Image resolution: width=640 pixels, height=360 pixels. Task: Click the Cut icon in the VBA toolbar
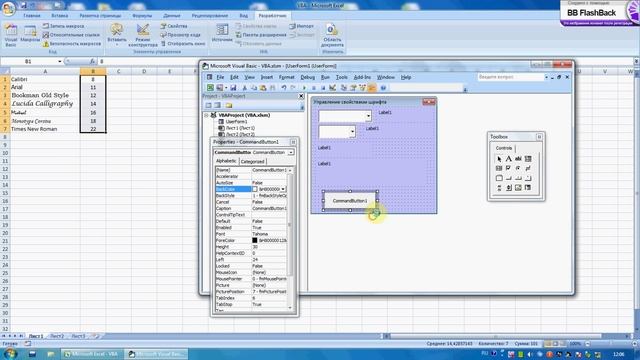[244, 88]
